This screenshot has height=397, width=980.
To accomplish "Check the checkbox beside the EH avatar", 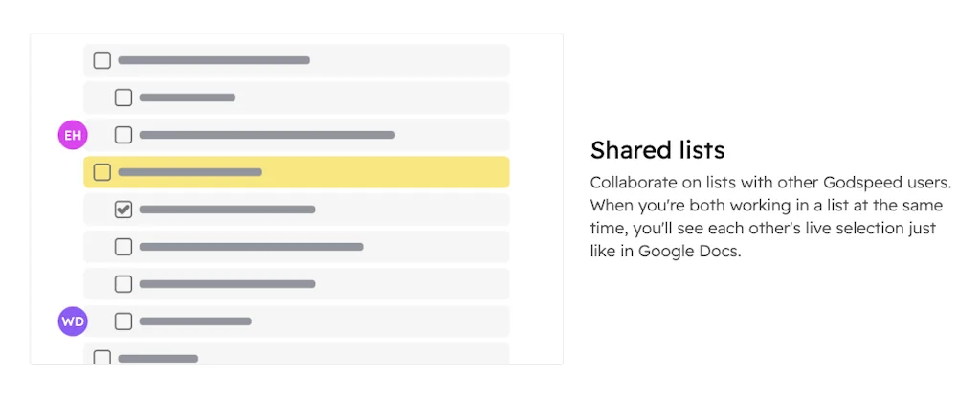I will 123,135.
